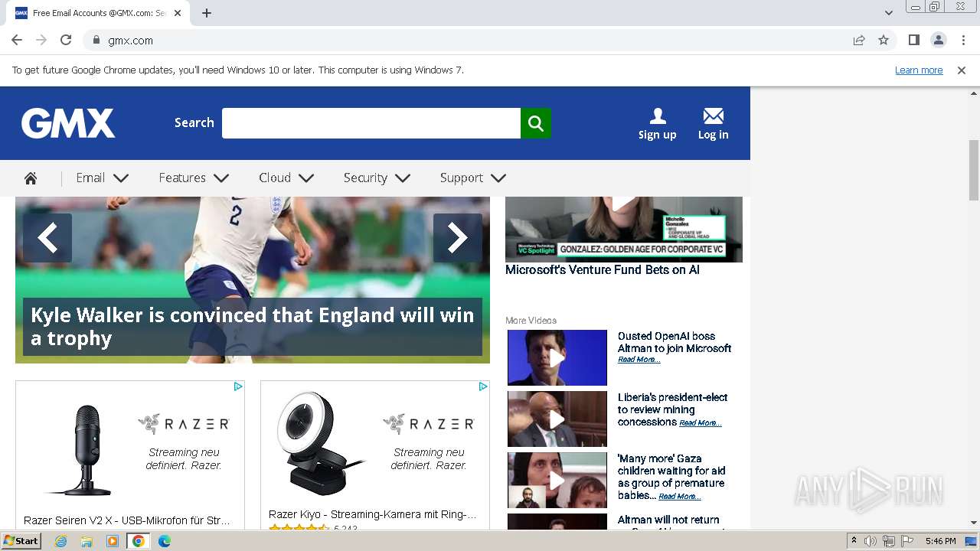
Task: Open the Razer Seiren V2 X microphone ad
Action: [130, 455]
